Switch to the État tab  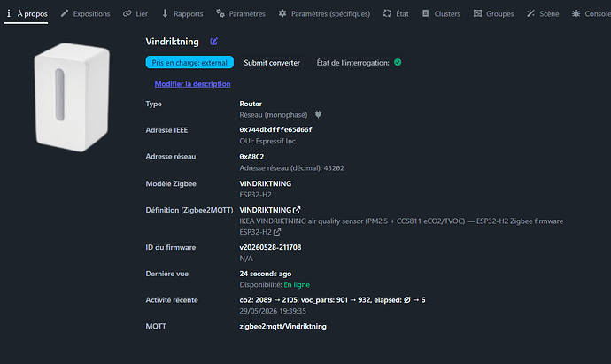click(x=396, y=13)
